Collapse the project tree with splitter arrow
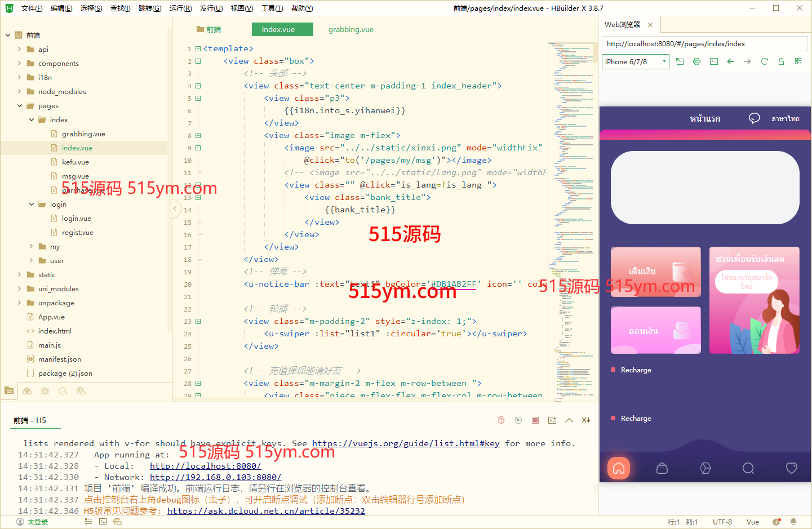This screenshot has width=812, height=529. (x=175, y=209)
